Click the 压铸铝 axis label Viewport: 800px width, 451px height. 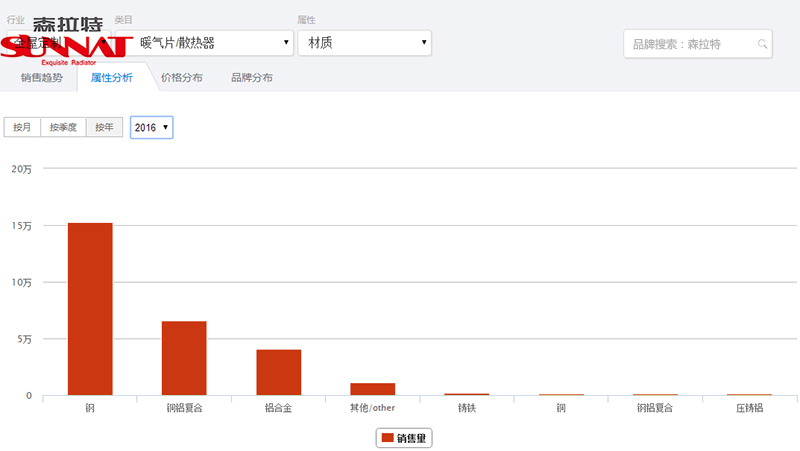[x=749, y=408]
